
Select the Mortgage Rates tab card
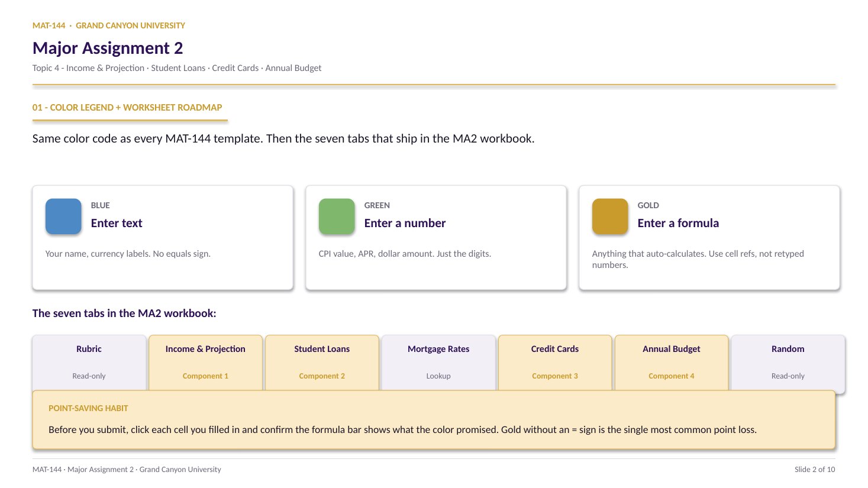(x=438, y=363)
